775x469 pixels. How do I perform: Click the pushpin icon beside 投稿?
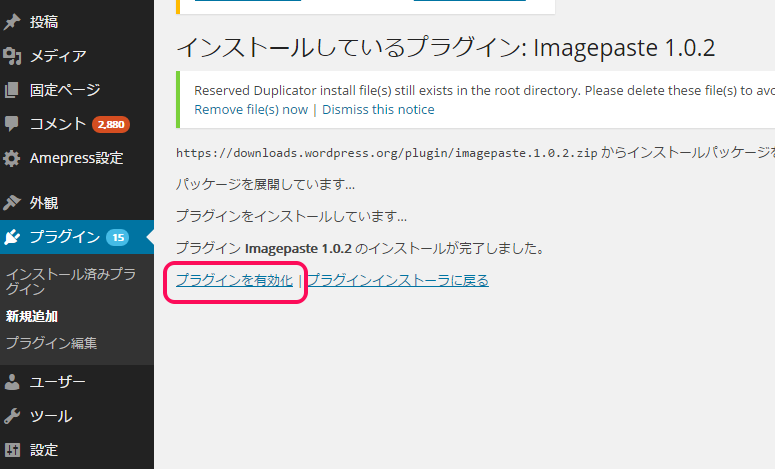[x=12, y=21]
